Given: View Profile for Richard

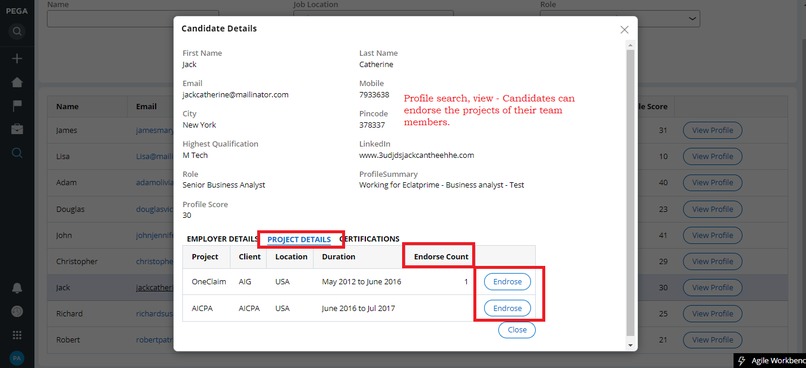Looking at the screenshot, I should 712,314.
